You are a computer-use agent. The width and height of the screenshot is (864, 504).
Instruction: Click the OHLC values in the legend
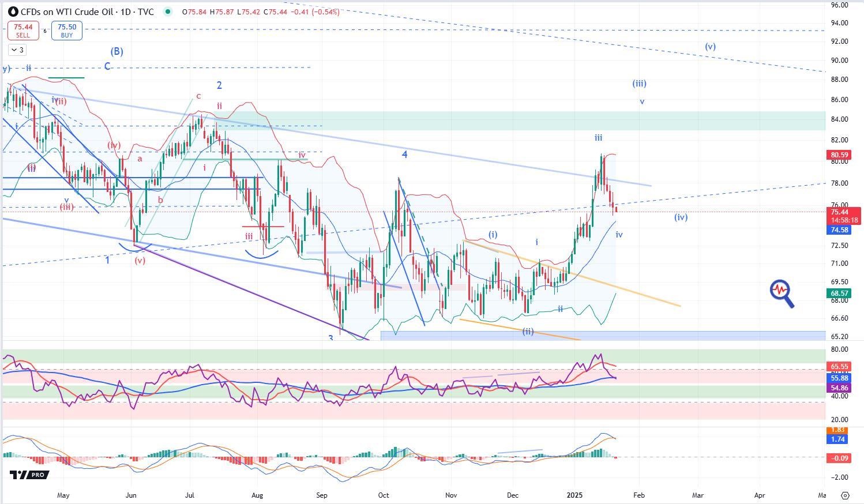click(260, 12)
